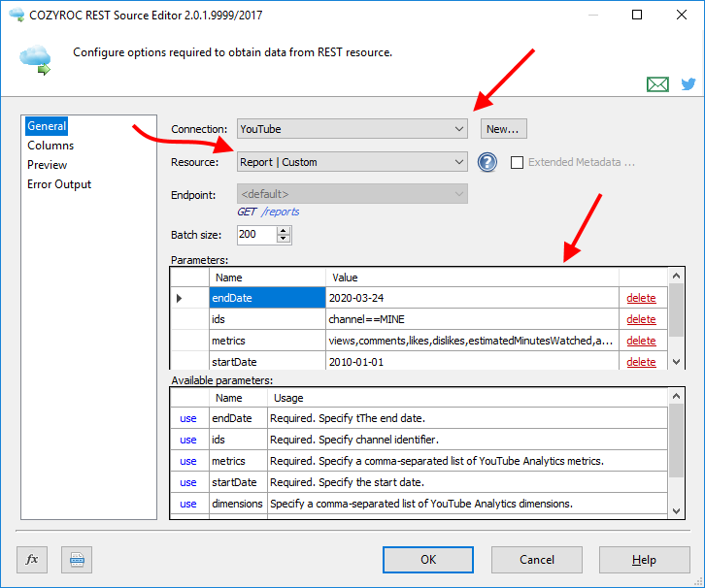Click Parameters grid scrollbar thumb
Image resolution: width=705 pixels, height=588 pixels.
point(676,310)
